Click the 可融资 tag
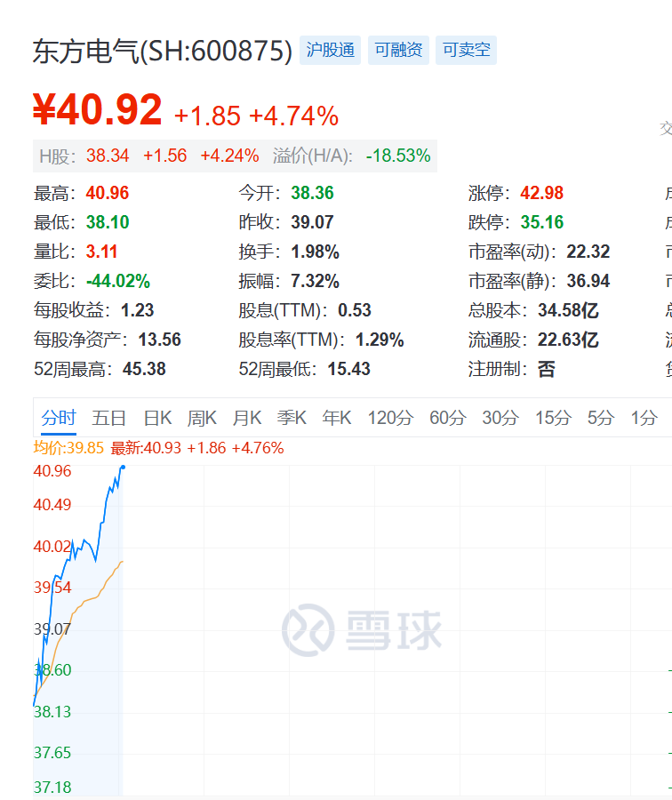The height and width of the screenshot is (800, 672). (x=398, y=50)
